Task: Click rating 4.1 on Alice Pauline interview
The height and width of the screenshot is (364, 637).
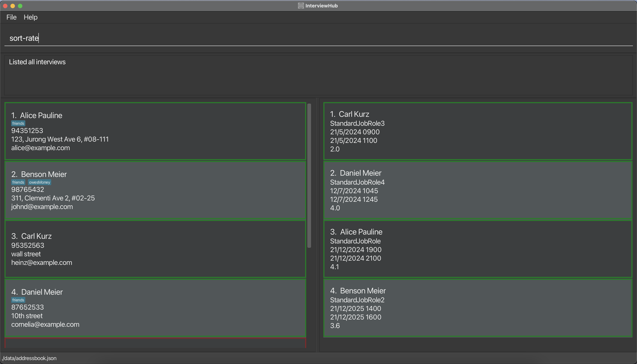Action: (x=335, y=267)
